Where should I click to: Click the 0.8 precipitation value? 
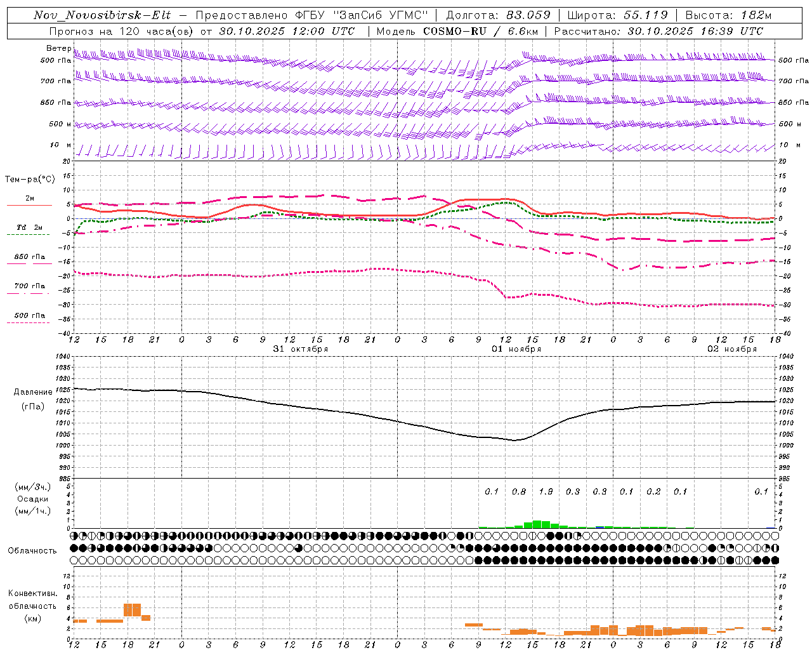click(519, 491)
